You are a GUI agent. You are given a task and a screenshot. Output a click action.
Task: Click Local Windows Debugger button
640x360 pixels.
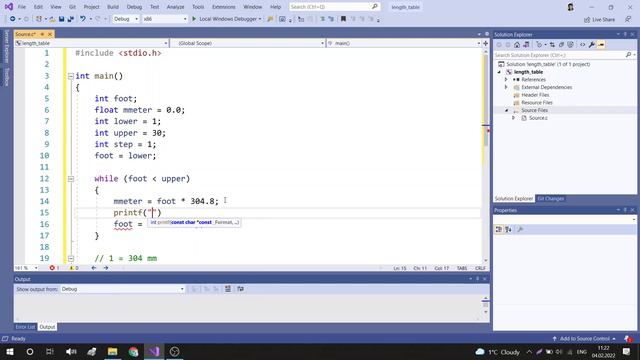(227, 19)
